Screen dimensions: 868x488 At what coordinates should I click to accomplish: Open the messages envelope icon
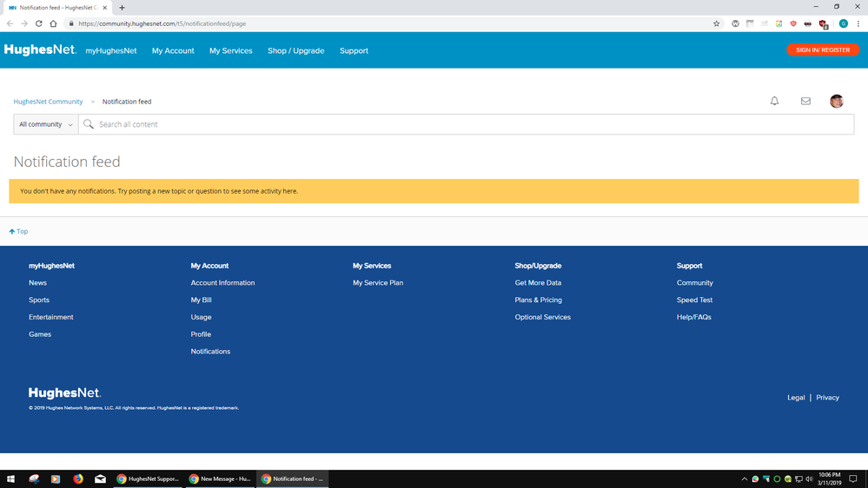tap(805, 102)
